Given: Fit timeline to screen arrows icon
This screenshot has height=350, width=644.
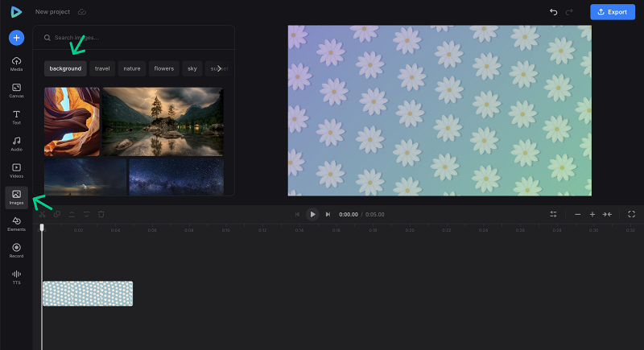Looking at the screenshot, I should (607, 214).
